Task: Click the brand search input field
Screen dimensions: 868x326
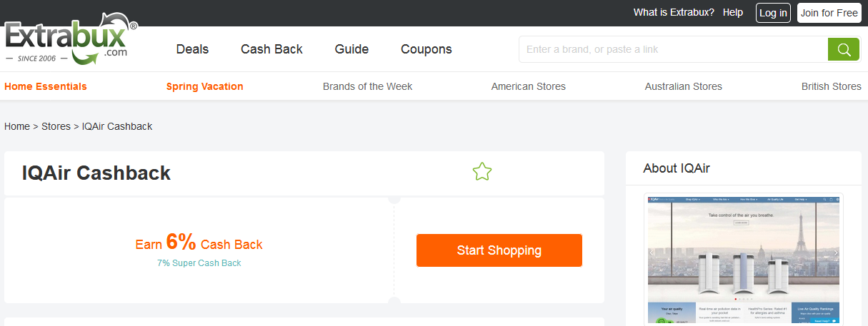Action: (672, 49)
